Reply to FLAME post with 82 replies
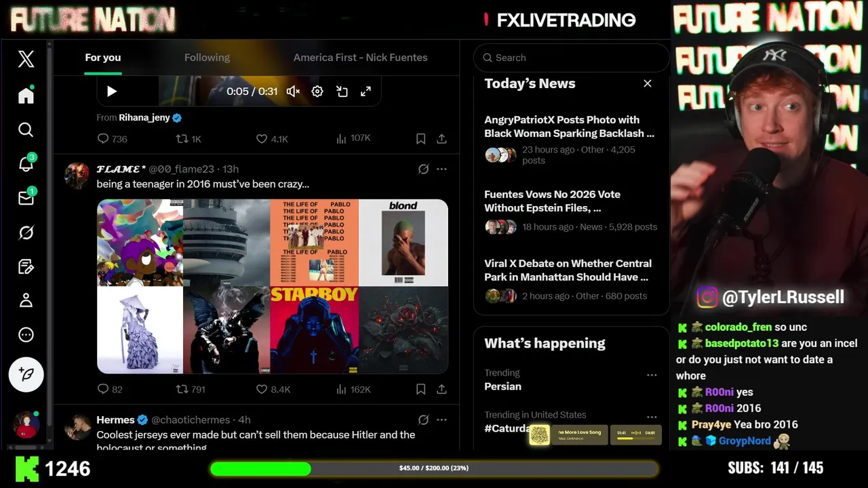Viewport: 868px width, 488px height. tap(110, 389)
